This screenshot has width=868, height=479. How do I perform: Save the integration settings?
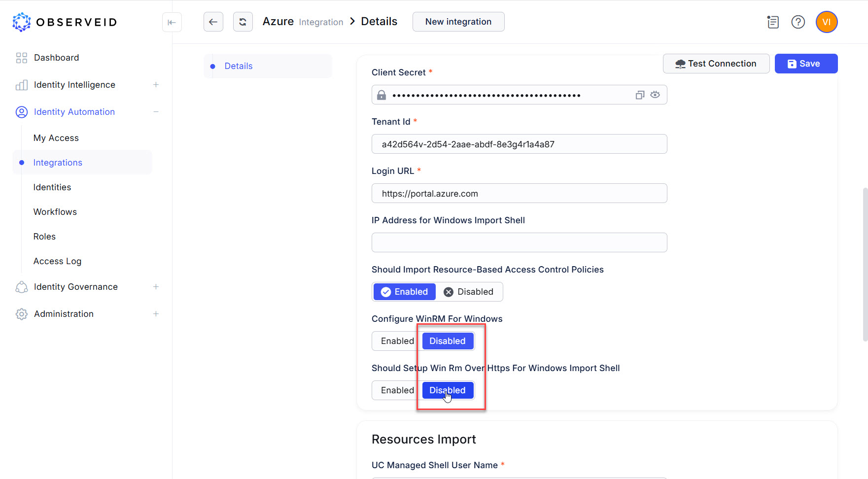pos(805,64)
